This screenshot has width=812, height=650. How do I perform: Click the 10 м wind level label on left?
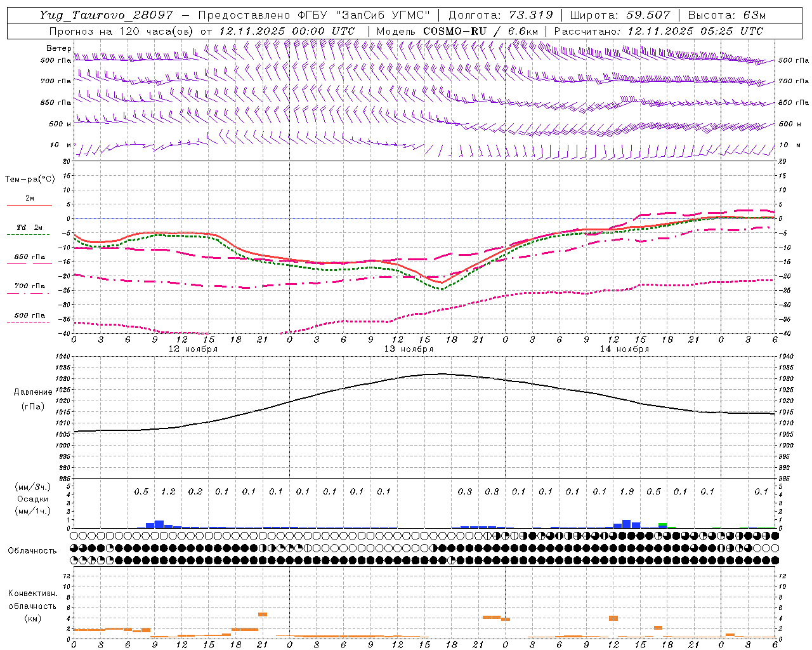[60, 145]
